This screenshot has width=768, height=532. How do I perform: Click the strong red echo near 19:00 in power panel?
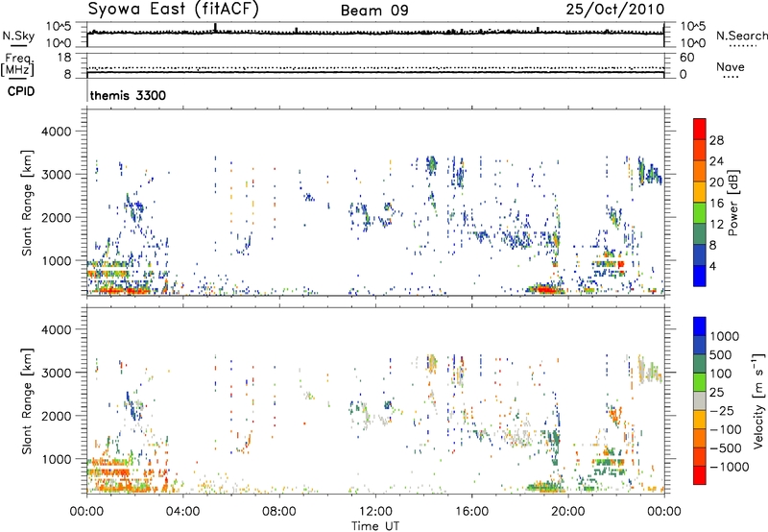[x=546, y=289]
